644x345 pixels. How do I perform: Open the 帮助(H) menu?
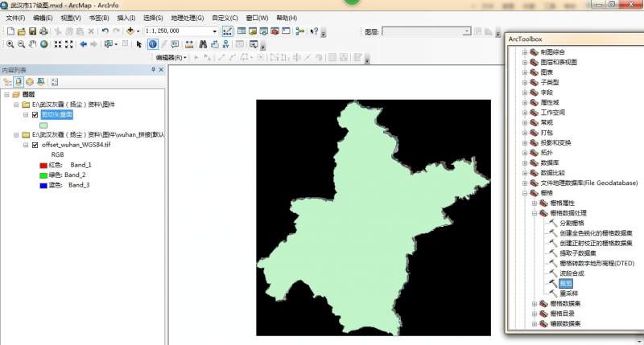tap(287, 18)
